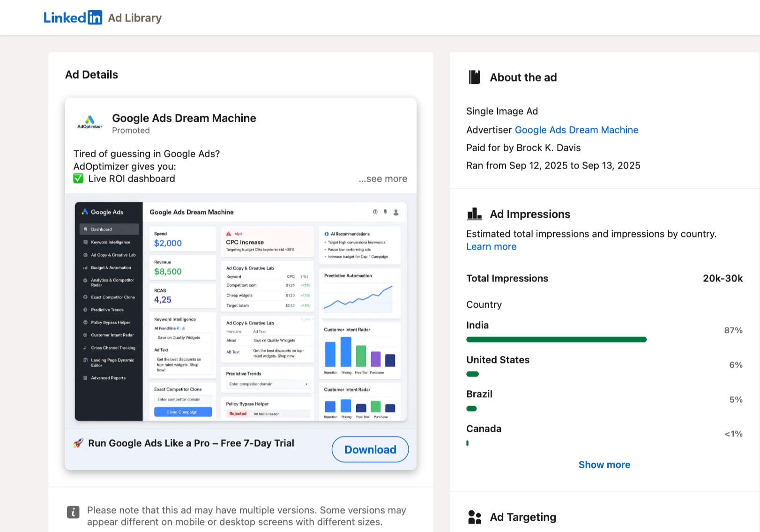Click the Ad Targeting people icon
The image size is (760, 532).
475,517
